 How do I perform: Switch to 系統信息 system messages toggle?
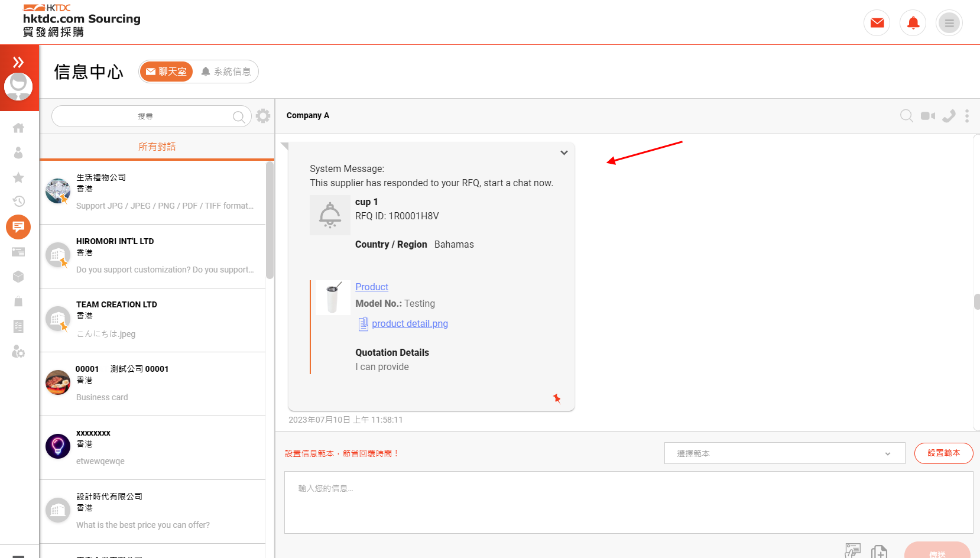(x=226, y=72)
